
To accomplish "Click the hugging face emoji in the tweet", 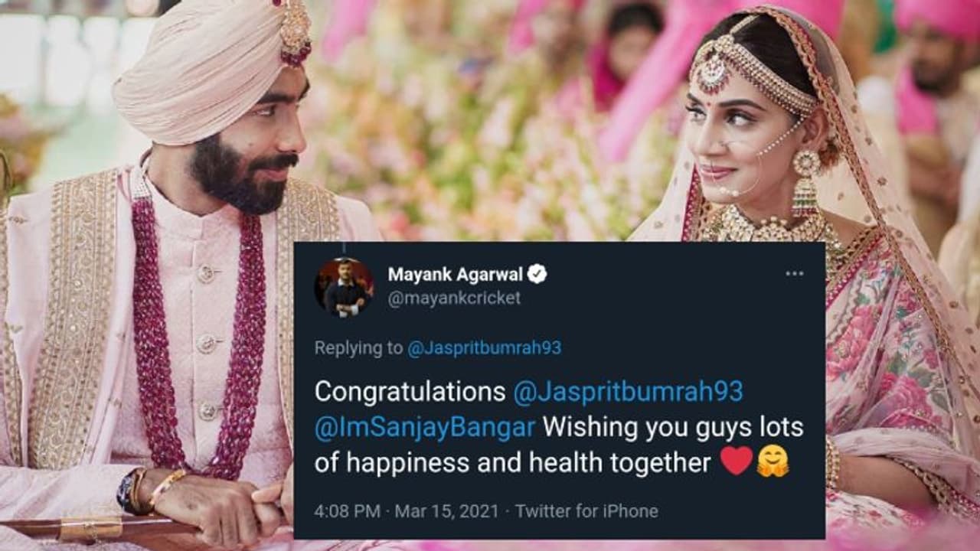I will pyautogui.click(x=773, y=463).
